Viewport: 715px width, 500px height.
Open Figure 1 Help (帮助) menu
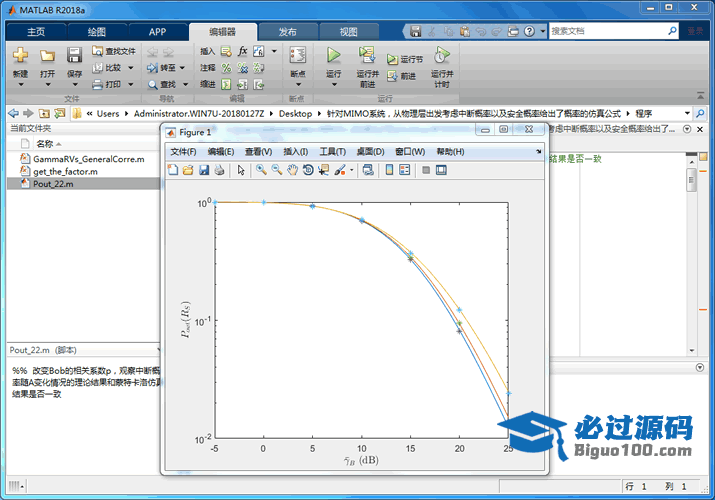[x=450, y=152]
